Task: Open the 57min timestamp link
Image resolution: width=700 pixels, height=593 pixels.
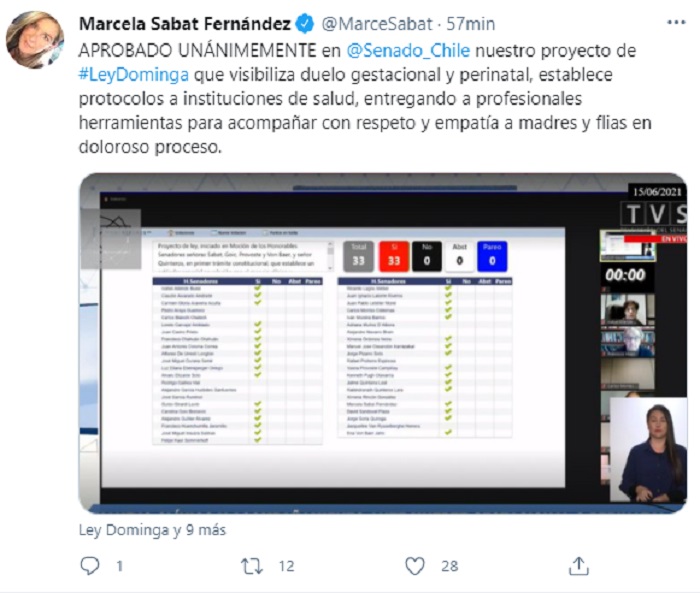Action: tap(471, 24)
